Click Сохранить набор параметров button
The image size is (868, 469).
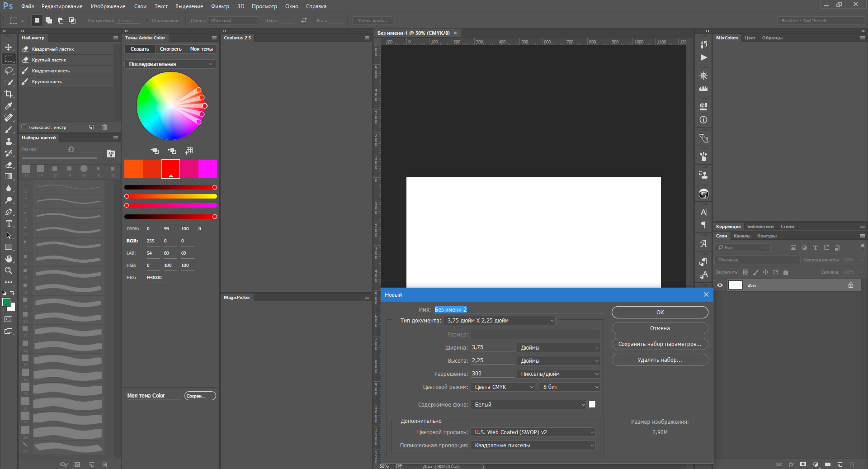660,344
